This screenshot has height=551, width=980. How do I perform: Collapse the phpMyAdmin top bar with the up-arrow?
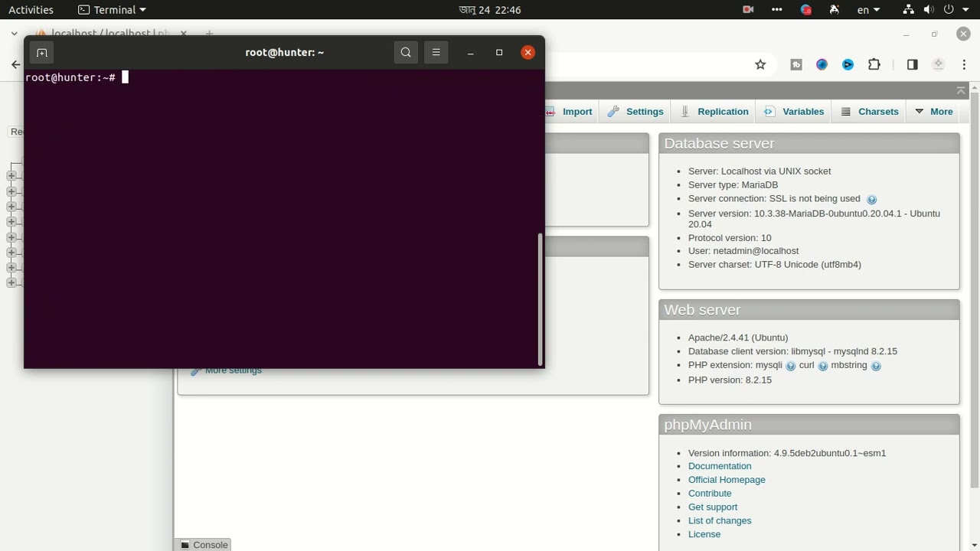coord(961,90)
